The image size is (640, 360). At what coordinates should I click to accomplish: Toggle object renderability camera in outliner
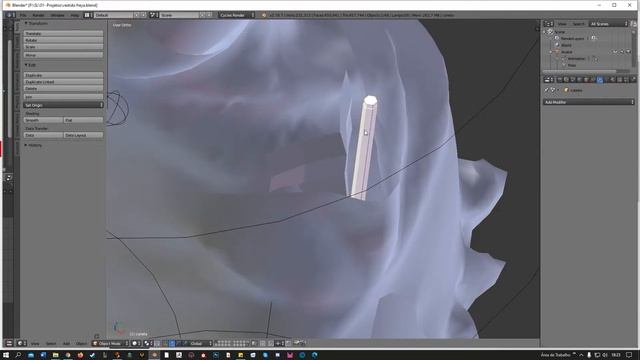[629, 52]
